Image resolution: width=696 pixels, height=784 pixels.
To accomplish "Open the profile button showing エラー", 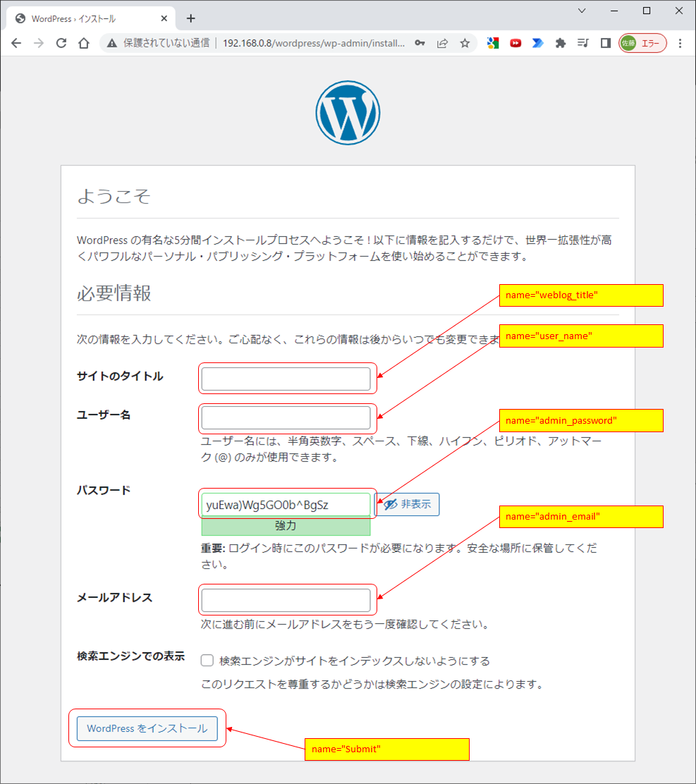I will pyautogui.click(x=642, y=44).
